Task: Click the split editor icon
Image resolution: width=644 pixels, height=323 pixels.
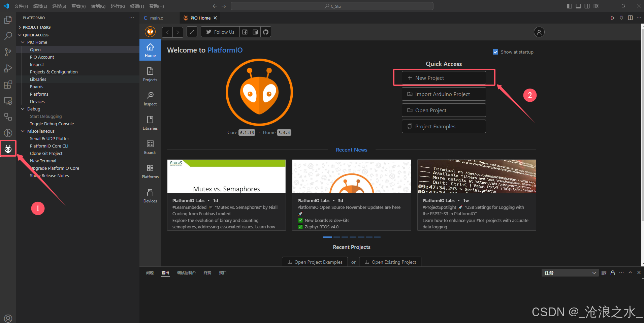Action: [630, 18]
